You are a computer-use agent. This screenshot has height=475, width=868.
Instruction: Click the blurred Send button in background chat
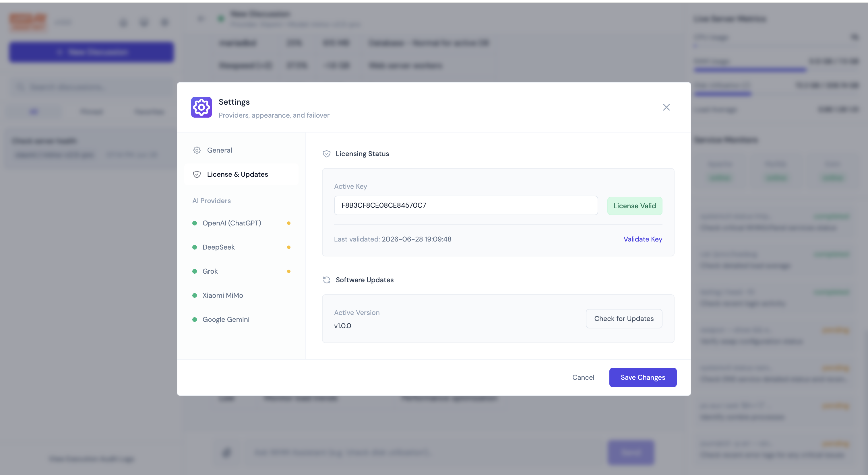pos(631,453)
